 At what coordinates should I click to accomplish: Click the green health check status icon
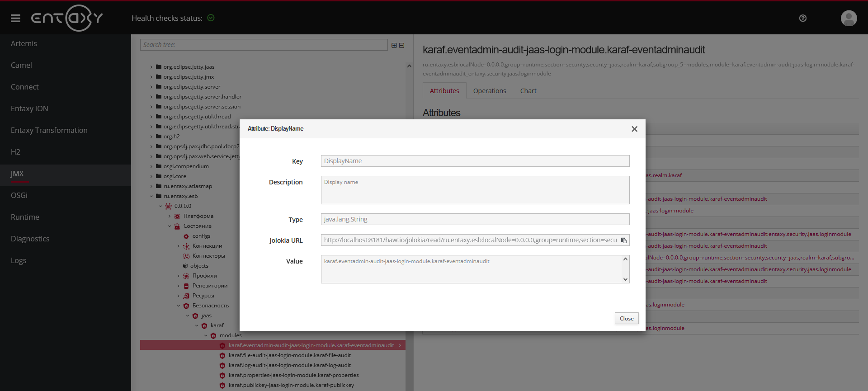211,18
